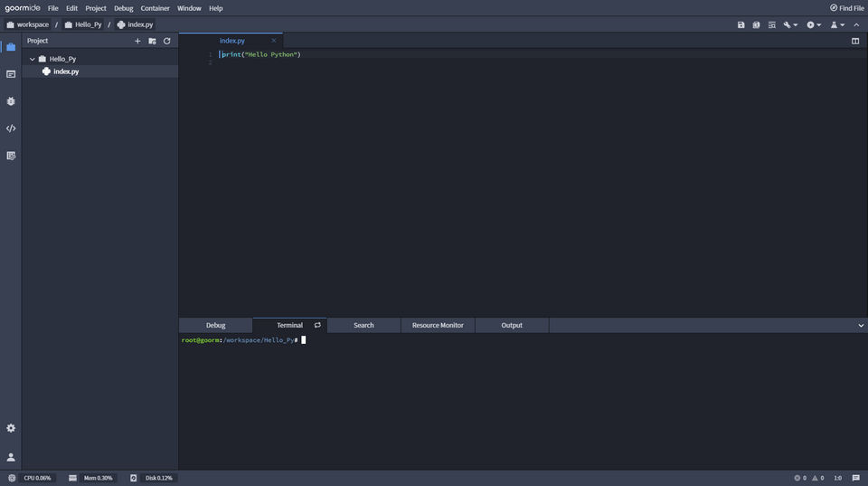Screen dimensions: 868x486
Task: Click the wrench build icon
Action: pos(787,25)
